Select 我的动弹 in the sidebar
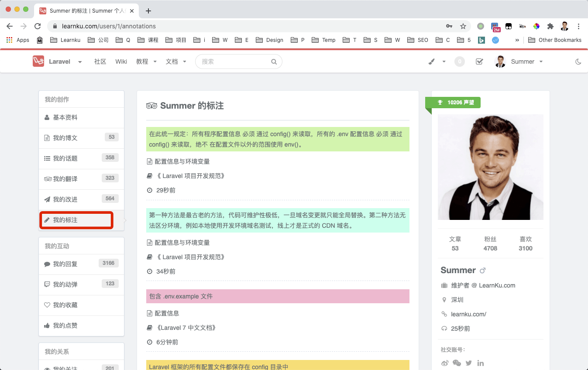Viewport: 588px width, 370px height. 81,284
